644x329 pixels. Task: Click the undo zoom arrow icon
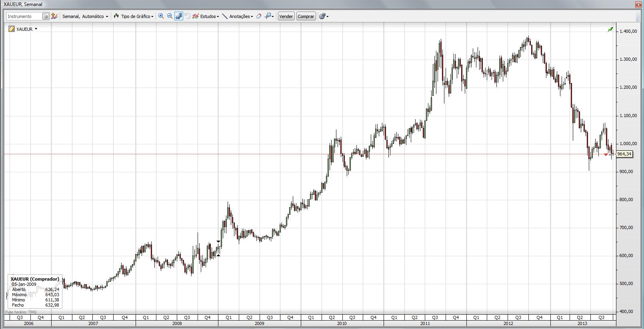tap(187, 16)
